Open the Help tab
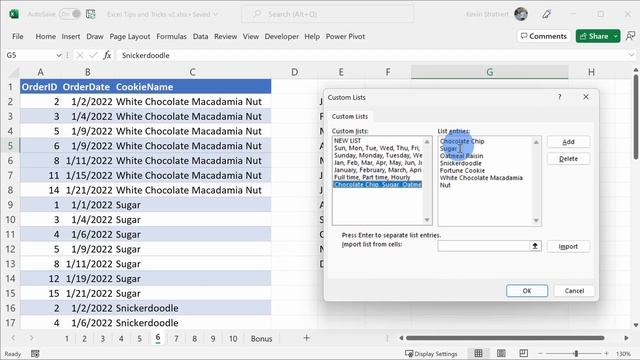Image resolution: width=640 pixels, height=360 pixels. click(x=312, y=36)
